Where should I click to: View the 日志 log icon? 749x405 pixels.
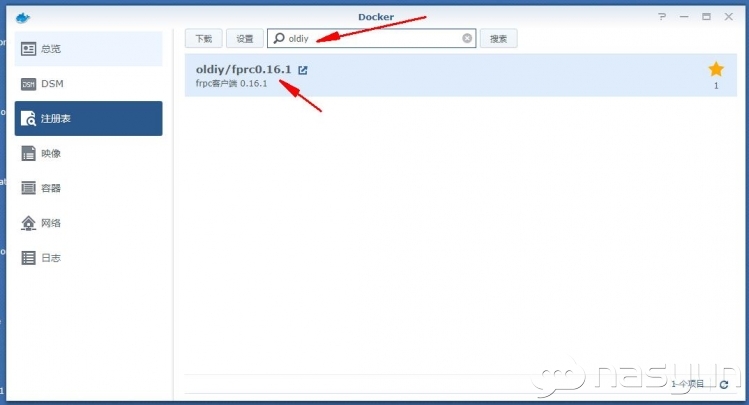click(x=28, y=258)
